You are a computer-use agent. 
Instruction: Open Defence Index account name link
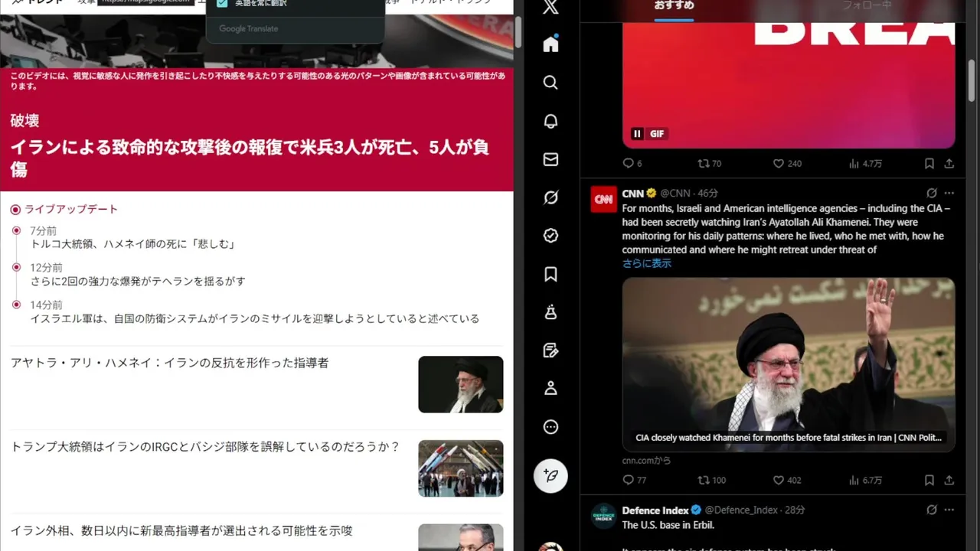click(655, 510)
